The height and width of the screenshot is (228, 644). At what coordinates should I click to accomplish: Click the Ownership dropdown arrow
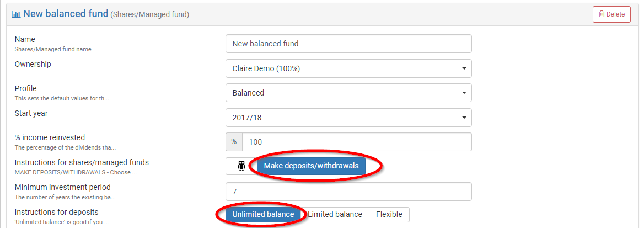463,68
